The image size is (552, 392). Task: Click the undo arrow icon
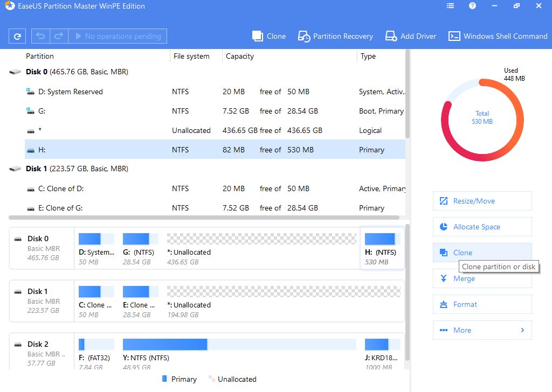click(40, 36)
